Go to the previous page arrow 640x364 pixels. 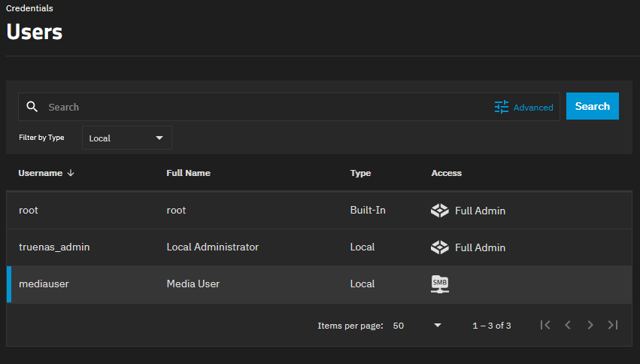click(x=568, y=325)
